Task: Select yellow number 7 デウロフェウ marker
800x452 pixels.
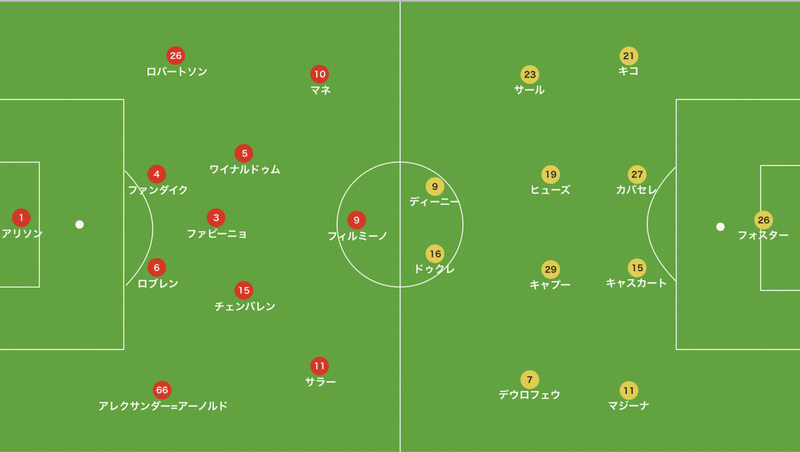Action: [x=530, y=380]
